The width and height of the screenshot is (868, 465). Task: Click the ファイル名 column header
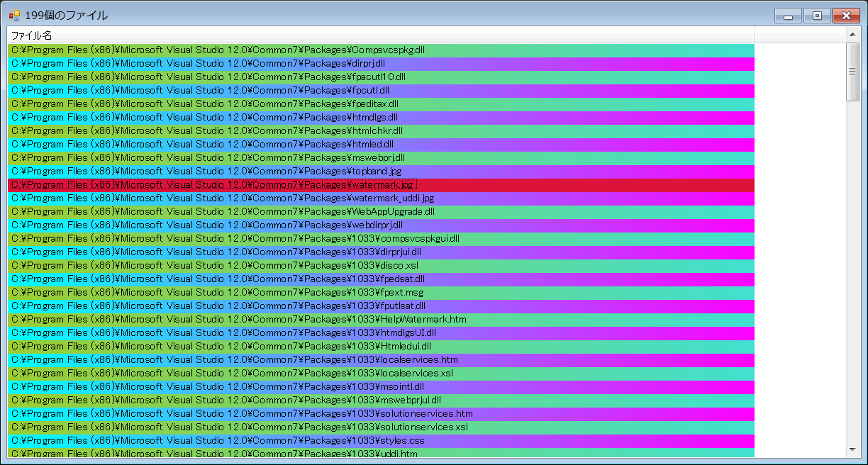(381, 35)
